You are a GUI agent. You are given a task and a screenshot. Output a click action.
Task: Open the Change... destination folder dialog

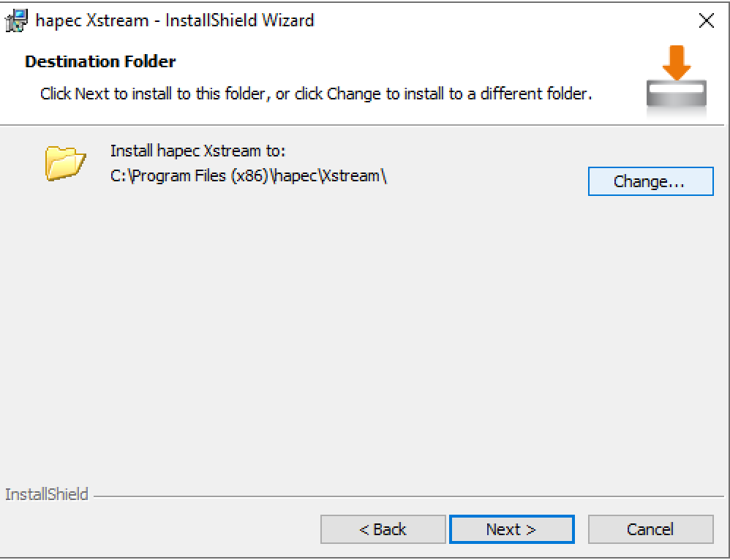click(x=650, y=182)
